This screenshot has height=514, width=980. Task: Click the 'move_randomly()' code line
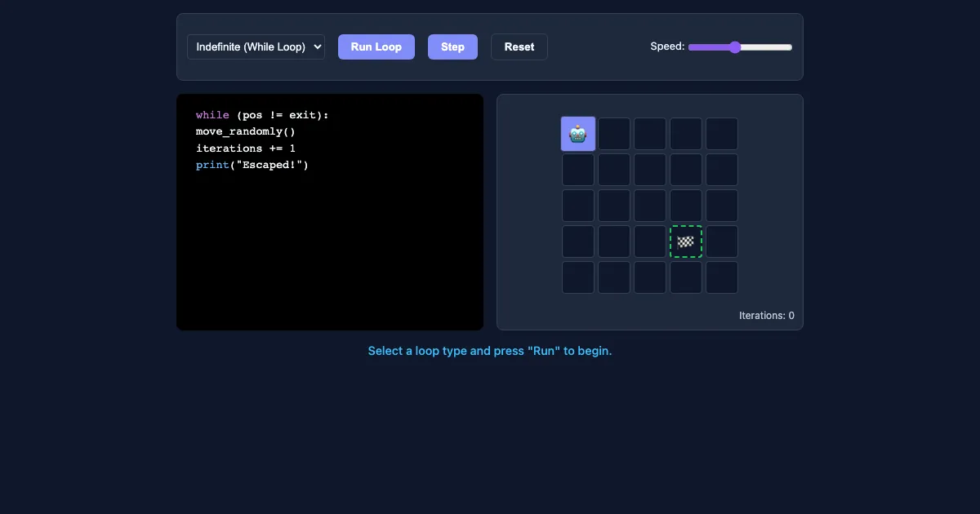pyautogui.click(x=246, y=131)
